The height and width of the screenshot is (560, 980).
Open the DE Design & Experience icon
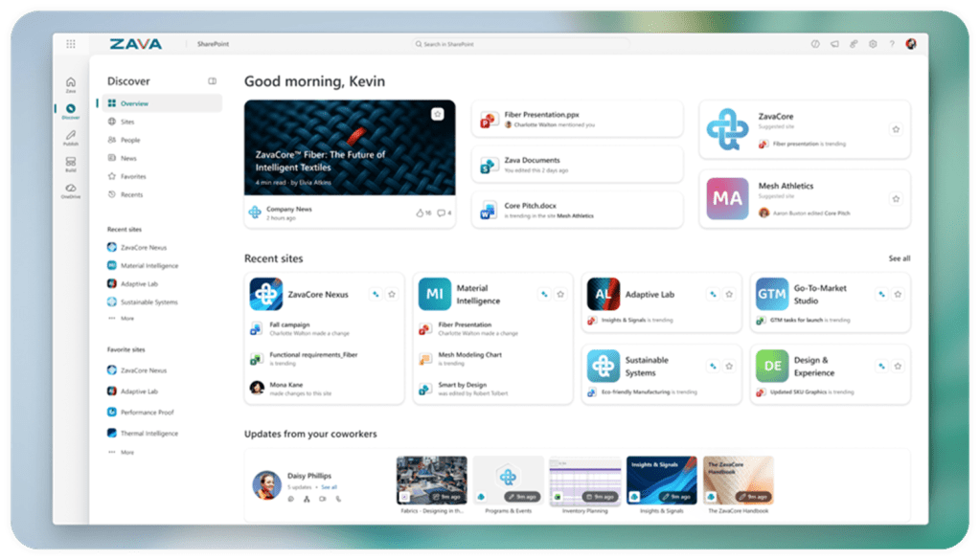pyautogui.click(x=772, y=366)
